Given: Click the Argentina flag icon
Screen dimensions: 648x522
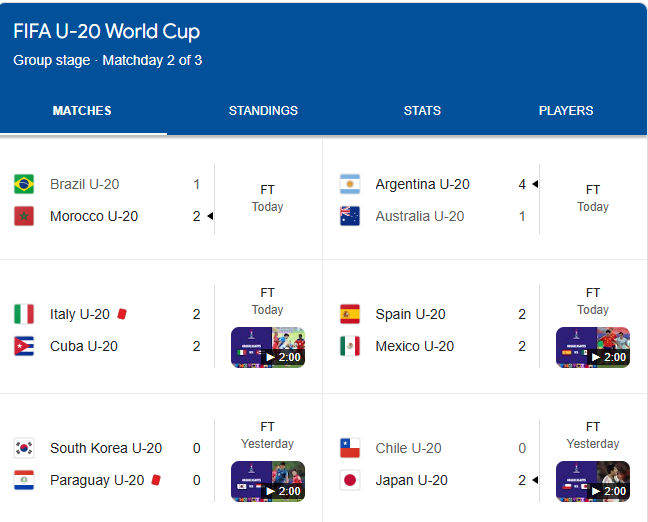Looking at the screenshot, I should [349, 184].
